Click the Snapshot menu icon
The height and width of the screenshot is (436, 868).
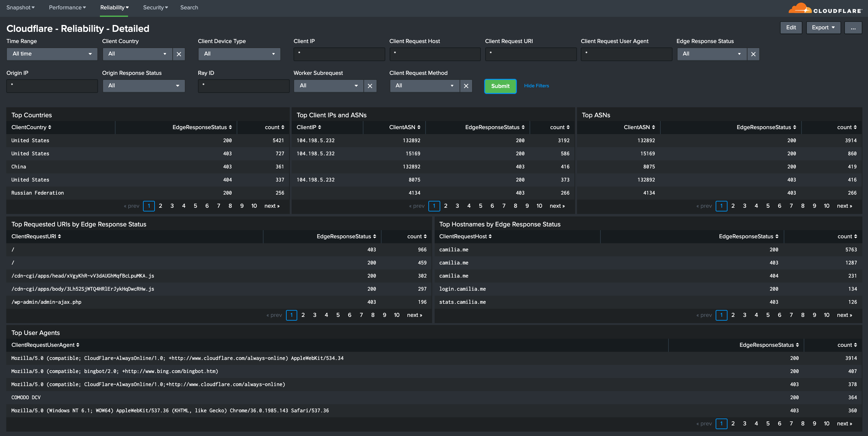[x=20, y=7]
